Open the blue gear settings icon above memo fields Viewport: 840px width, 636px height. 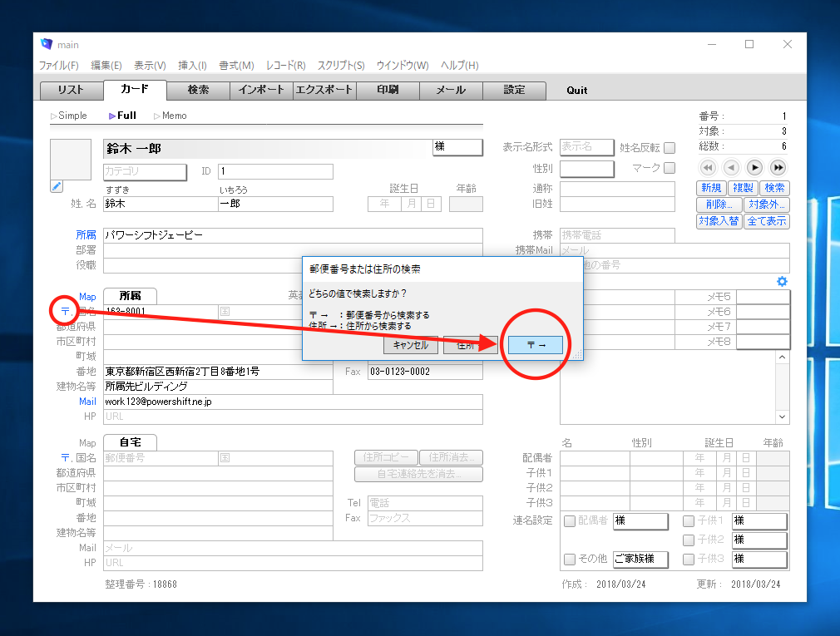point(782,282)
